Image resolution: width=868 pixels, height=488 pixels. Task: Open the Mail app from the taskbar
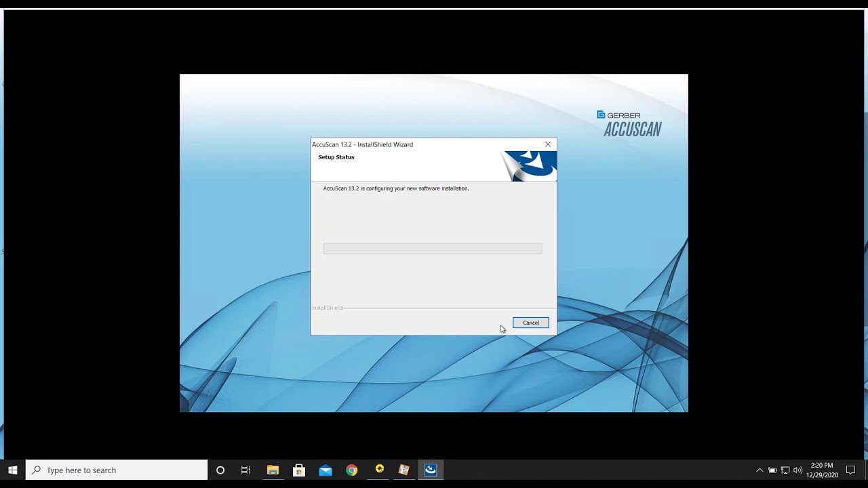[325, 470]
